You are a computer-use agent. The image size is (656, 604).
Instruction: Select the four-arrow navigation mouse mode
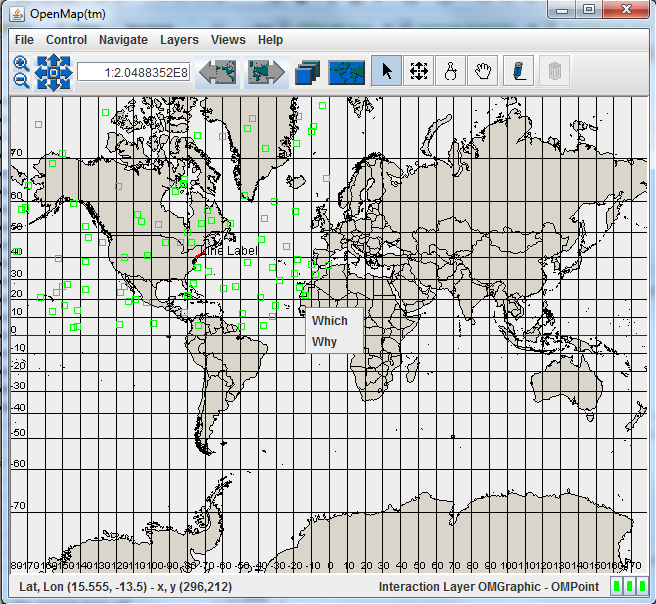[x=418, y=71]
